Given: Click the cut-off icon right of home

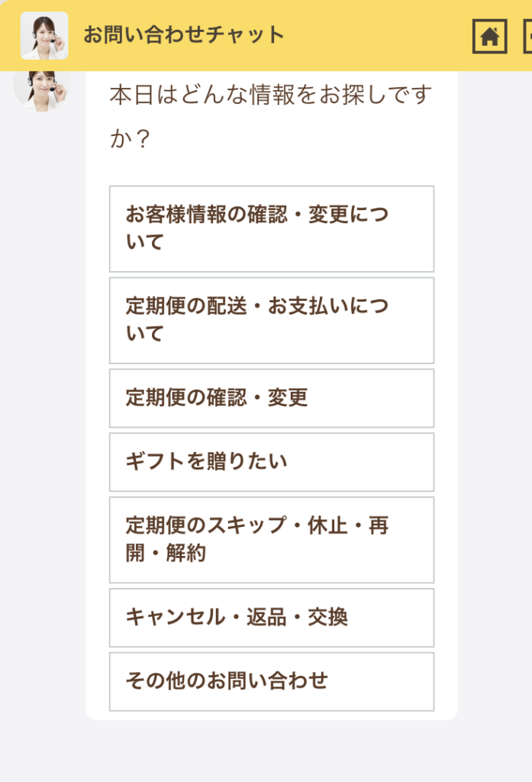Looking at the screenshot, I should click(527, 36).
